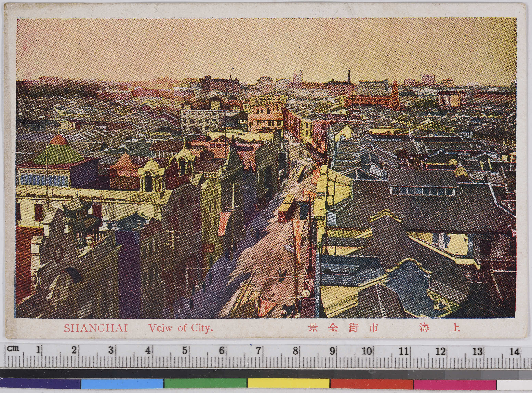
Task: Click the number 14 on ruler
Action: 514,352
